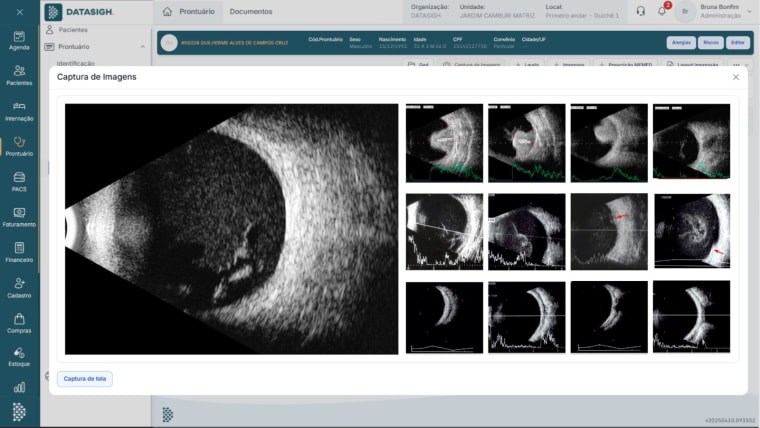Select fourth thumbnail in middle row
Viewport: 760px width, 428px height.
click(x=692, y=231)
